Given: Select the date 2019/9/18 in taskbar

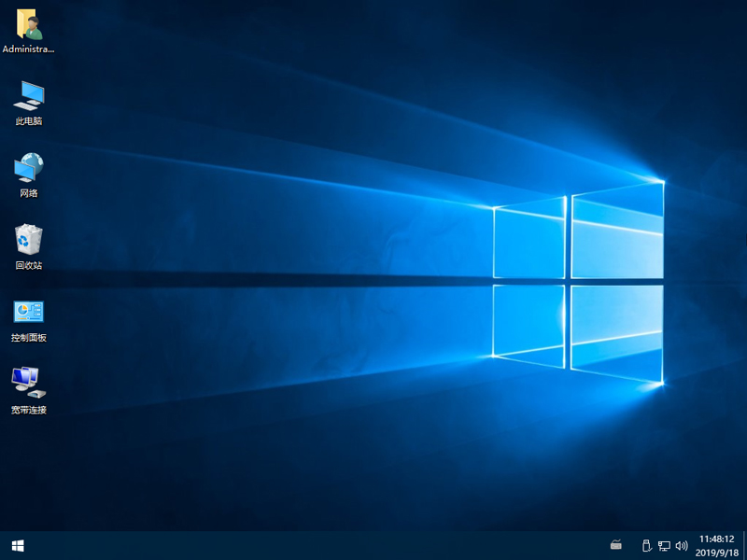Looking at the screenshot, I should tap(716, 552).
